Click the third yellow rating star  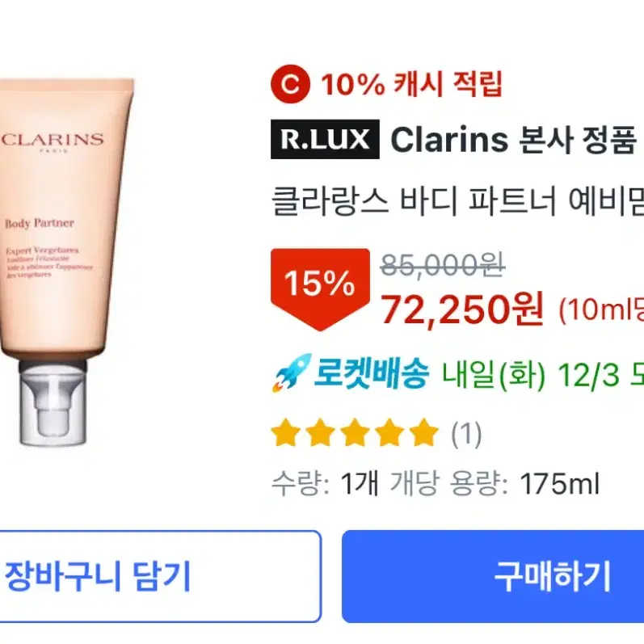click(x=355, y=433)
